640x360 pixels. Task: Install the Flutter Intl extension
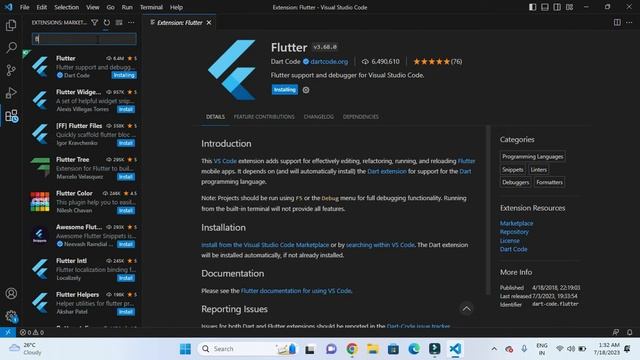(x=126, y=278)
